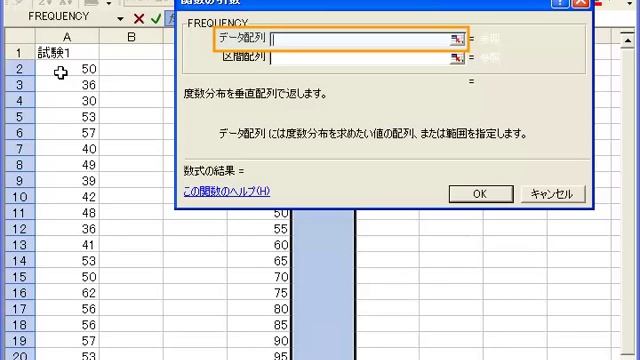Select bin value 70 cell
Viewport: 640px width, 360px height.
tap(259, 277)
